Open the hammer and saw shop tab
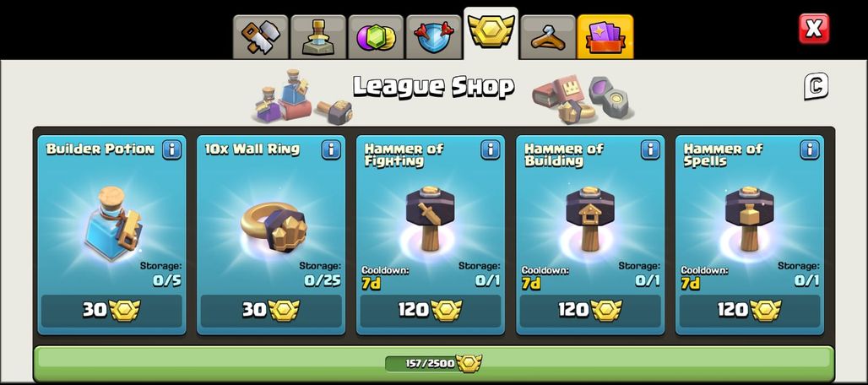Viewport: 868px width, 385px height. pyautogui.click(x=261, y=37)
